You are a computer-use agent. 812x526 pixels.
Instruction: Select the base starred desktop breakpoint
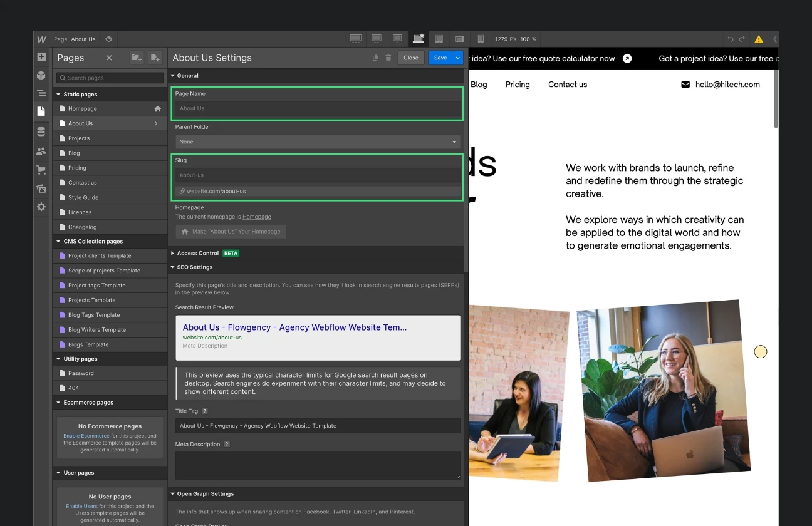click(x=419, y=39)
